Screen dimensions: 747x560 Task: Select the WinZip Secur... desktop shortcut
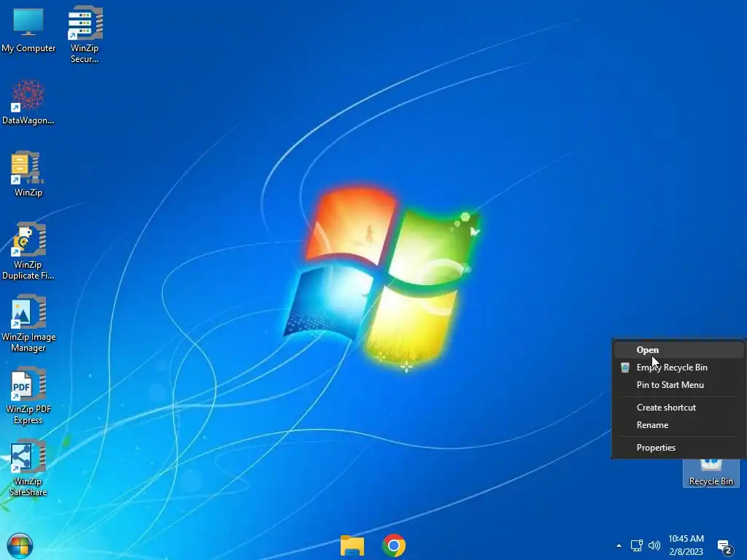click(x=85, y=34)
